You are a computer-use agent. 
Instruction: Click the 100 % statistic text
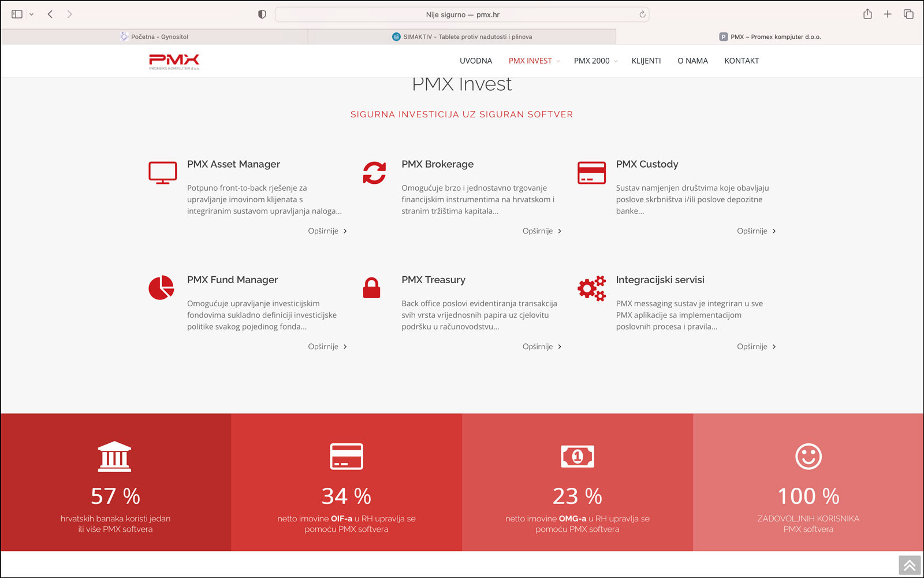(x=808, y=496)
